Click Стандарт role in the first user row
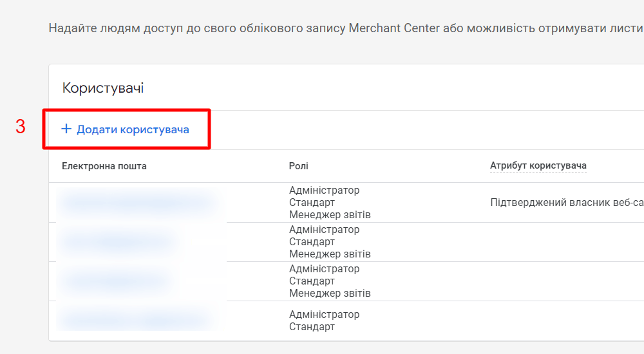Image resolution: width=644 pixels, height=354 pixels. (x=312, y=203)
